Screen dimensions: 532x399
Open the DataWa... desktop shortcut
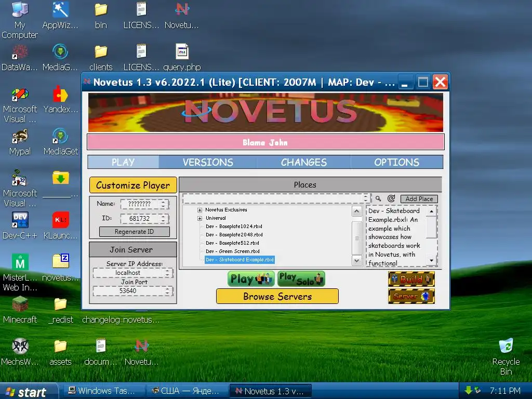20,57
